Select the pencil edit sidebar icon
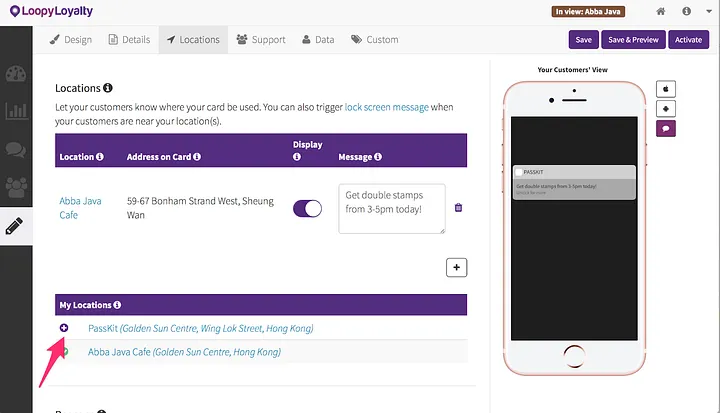Viewport: 720px width, 413px height. (14, 226)
